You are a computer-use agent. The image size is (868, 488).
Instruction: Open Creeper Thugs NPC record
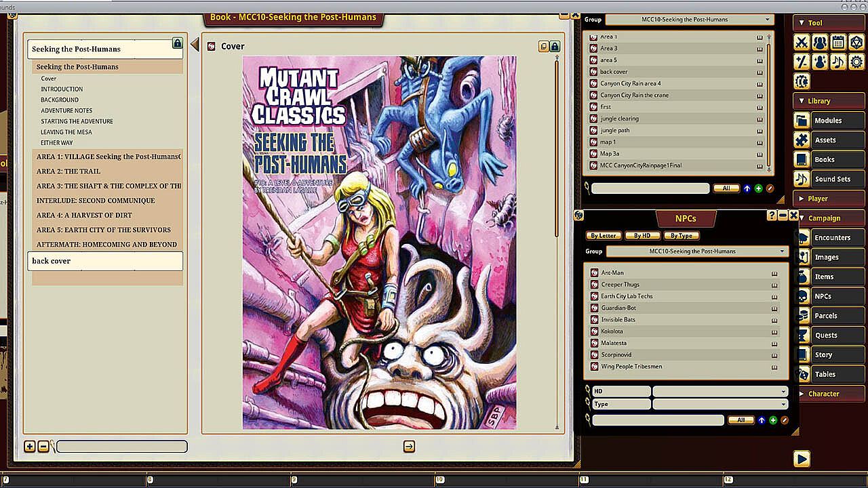(x=620, y=285)
